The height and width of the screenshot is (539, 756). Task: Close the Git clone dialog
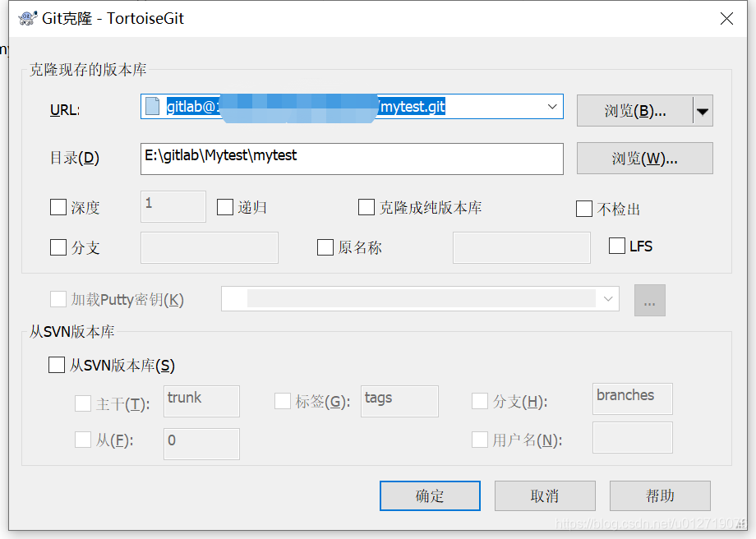pos(726,18)
